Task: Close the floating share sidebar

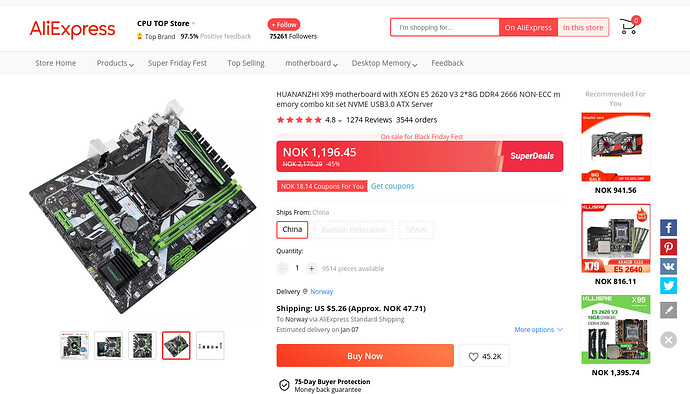Action: pyautogui.click(x=668, y=340)
